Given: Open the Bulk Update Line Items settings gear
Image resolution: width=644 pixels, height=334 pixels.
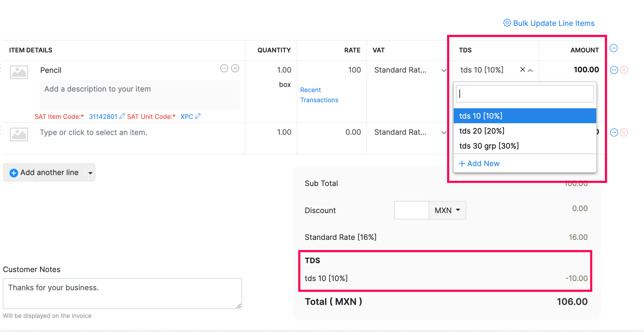Looking at the screenshot, I should click(x=507, y=23).
